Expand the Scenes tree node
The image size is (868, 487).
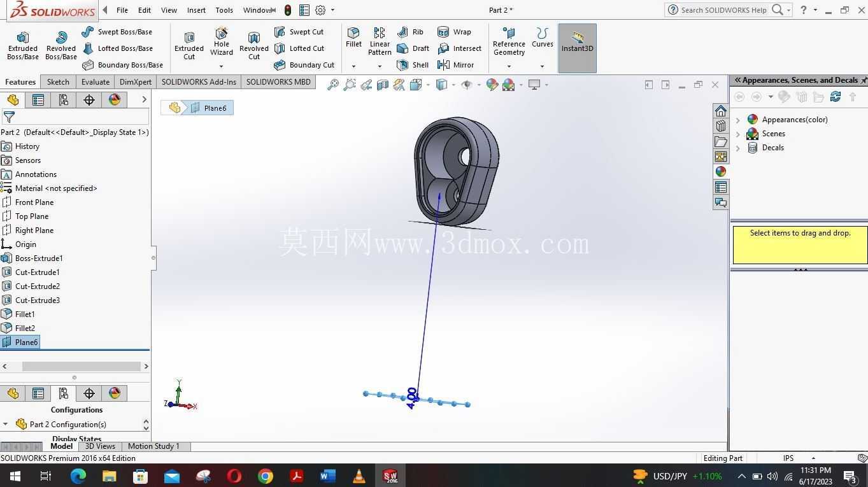738,134
